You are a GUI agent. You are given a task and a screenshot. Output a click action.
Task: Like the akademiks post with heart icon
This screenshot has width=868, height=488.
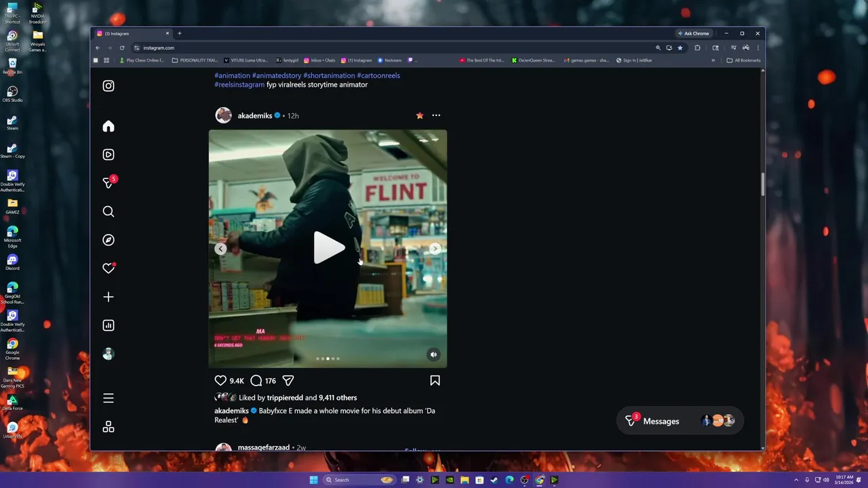[220, 381]
